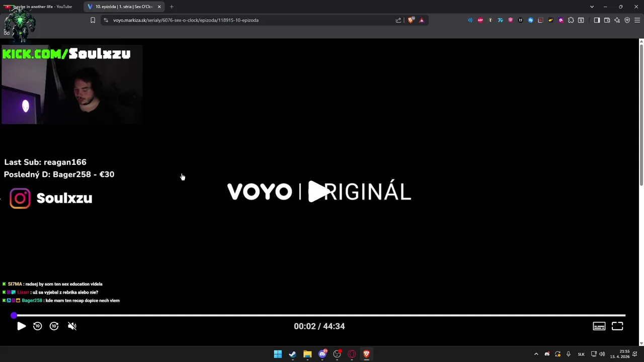Open a new browser tab
The height and width of the screenshot is (362, 644).
pyautogui.click(x=172, y=7)
